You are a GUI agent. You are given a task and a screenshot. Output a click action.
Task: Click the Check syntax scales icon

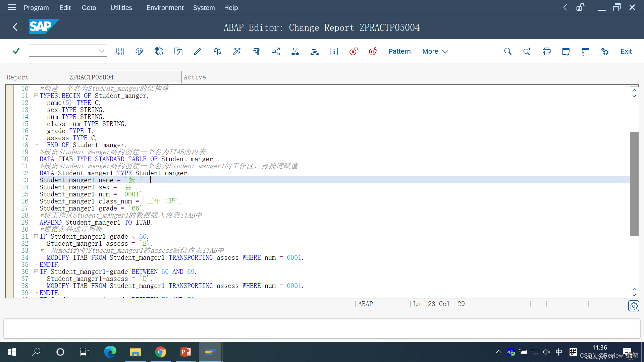click(217, 51)
